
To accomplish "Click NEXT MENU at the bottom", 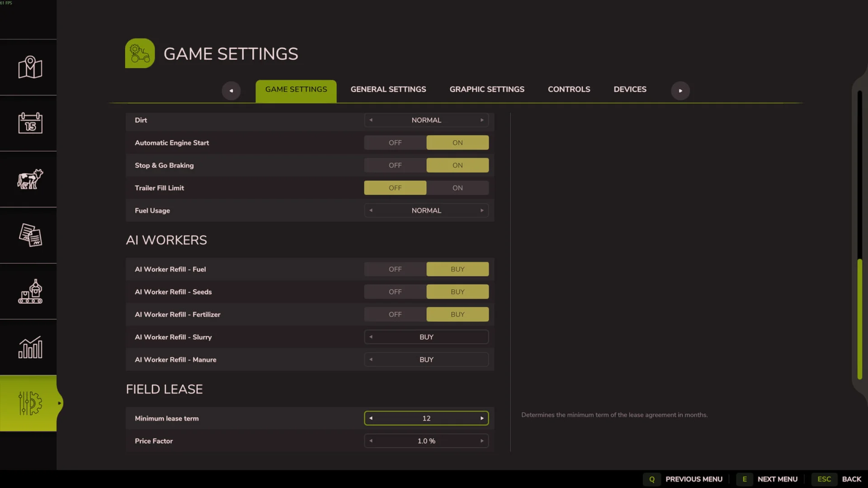I will [x=777, y=479].
